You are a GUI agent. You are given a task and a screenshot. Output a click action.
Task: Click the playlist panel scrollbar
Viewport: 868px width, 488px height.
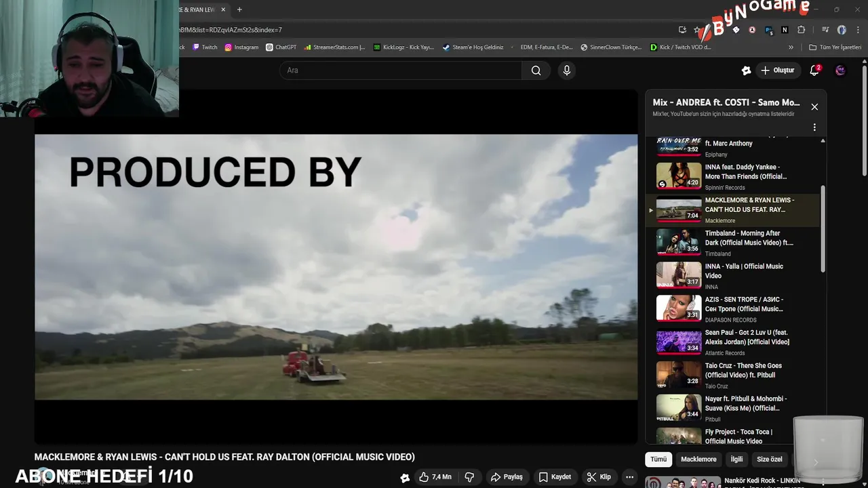(823, 230)
